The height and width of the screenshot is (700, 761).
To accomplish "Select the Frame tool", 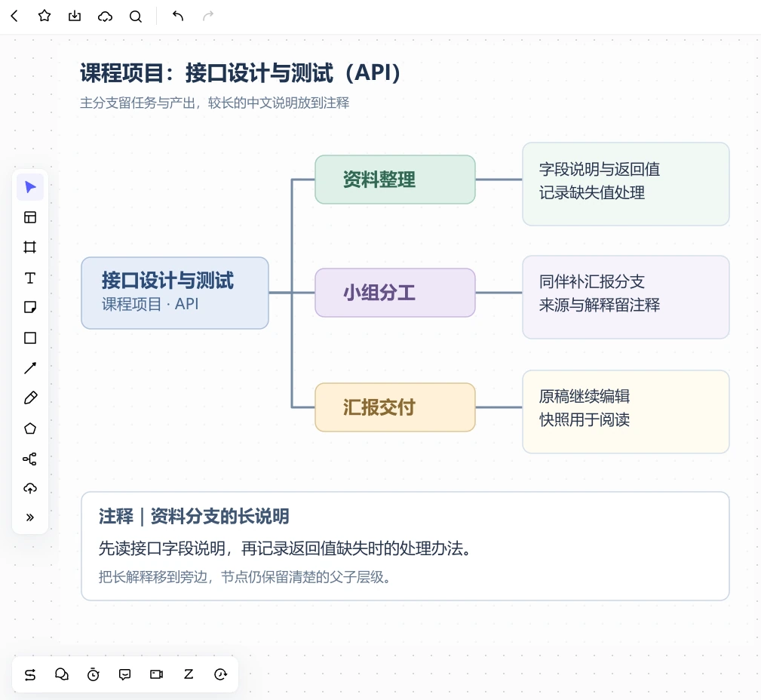I will point(30,247).
